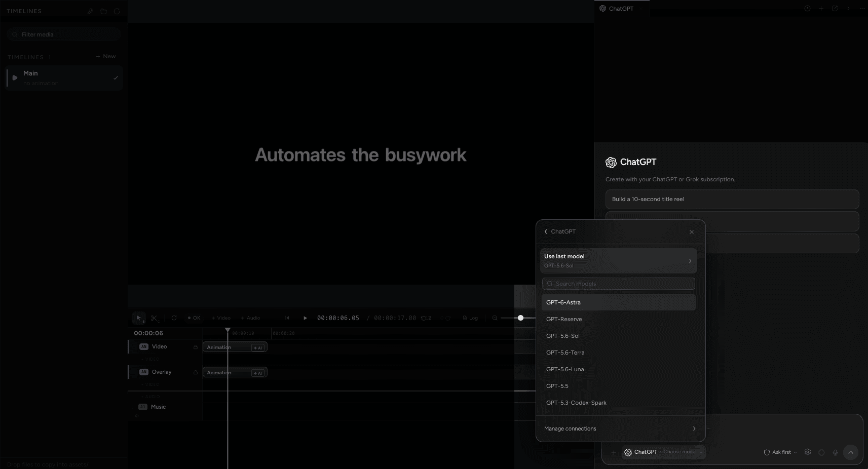Image resolution: width=868 pixels, height=469 pixels.
Task: Select the Animation clip on the Video track
Action: pyautogui.click(x=235, y=347)
